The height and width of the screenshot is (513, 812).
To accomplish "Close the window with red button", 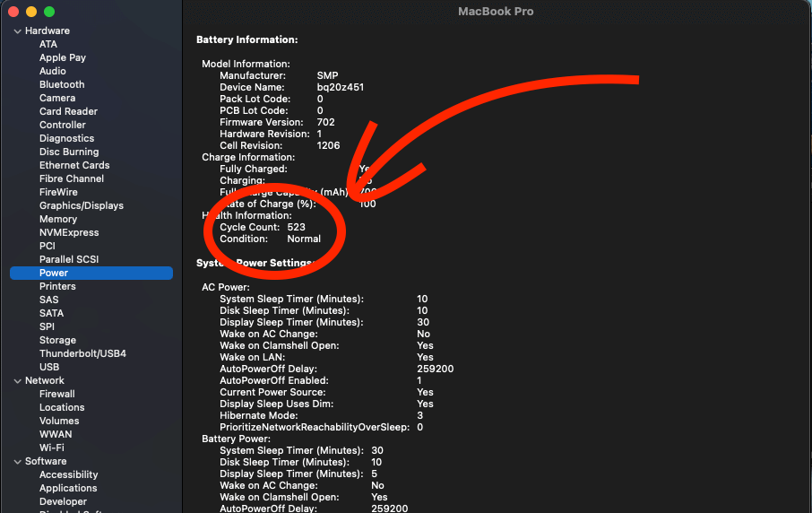I will tap(14, 12).
